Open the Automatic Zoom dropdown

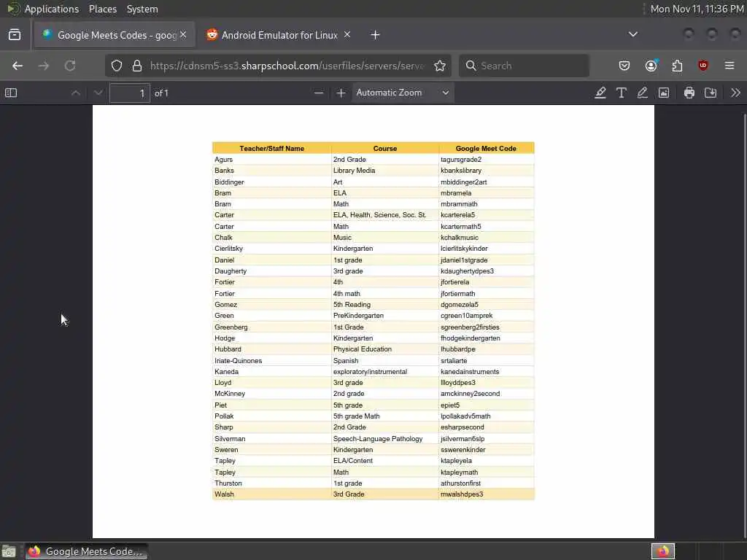point(403,93)
